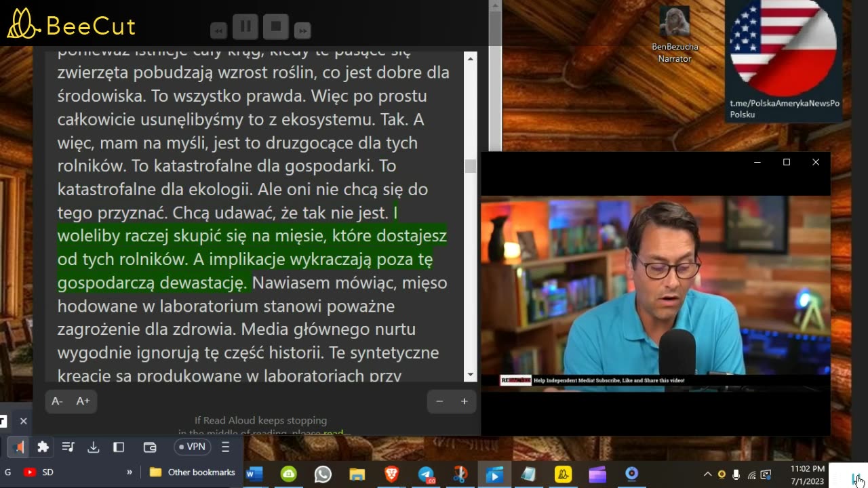Open the Other bookmarks folder

point(193,472)
